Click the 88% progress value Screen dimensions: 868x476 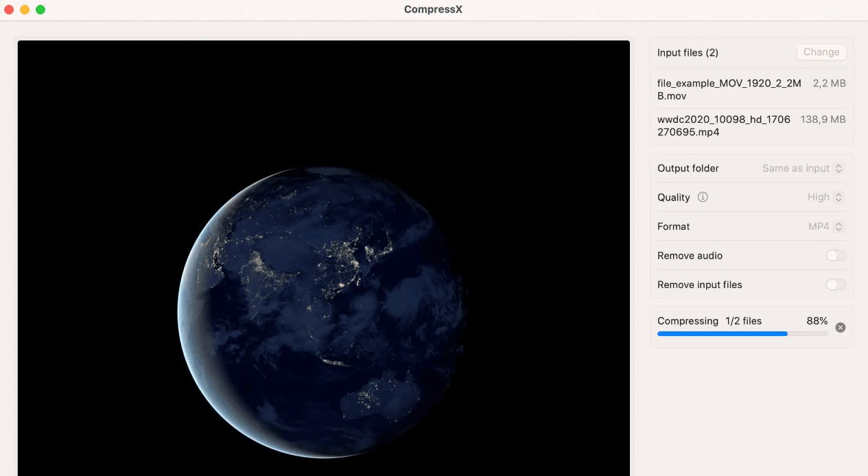click(817, 321)
